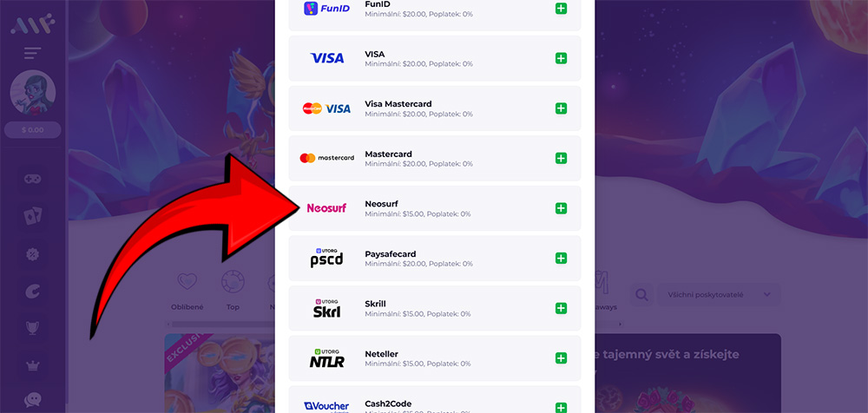Choose the Skrill payment method row

tap(435, 308)
